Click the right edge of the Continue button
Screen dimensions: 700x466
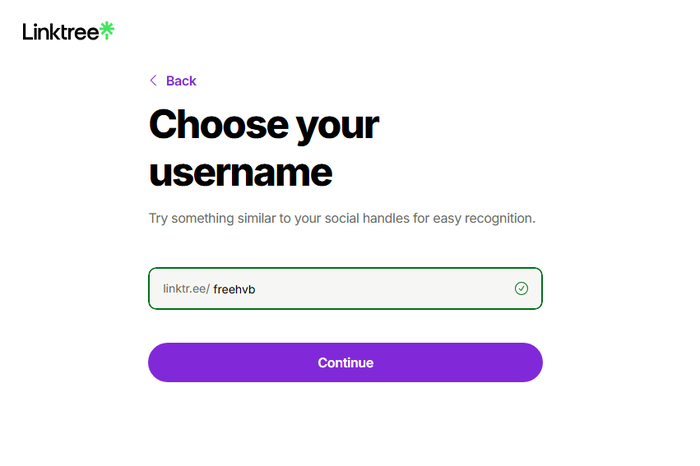pyautogui.click(x=531, y=363)
